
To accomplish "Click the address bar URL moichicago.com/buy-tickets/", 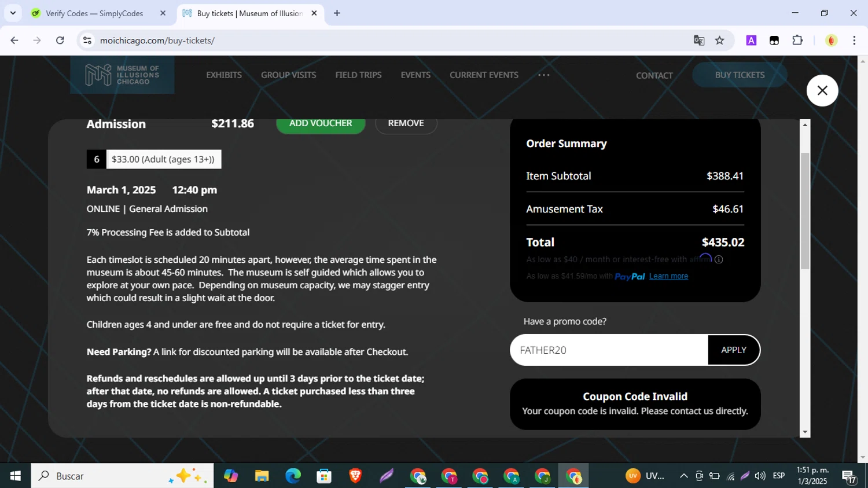I will pyautogui.click(x=157, y=41).
